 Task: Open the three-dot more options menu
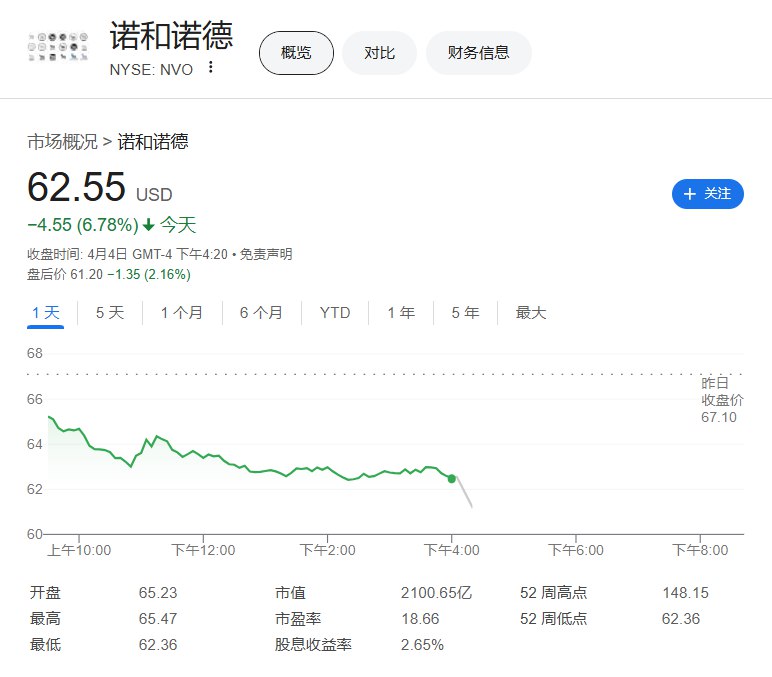[210, 68]
